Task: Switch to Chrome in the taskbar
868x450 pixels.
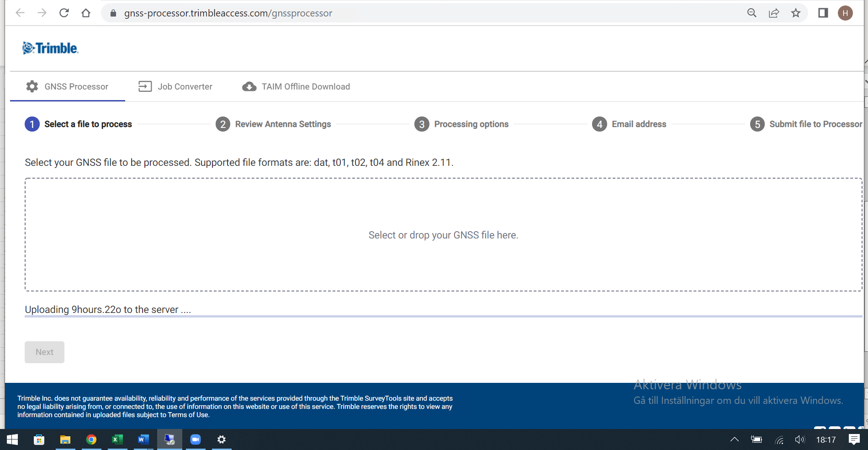Action: coord(91,439)
